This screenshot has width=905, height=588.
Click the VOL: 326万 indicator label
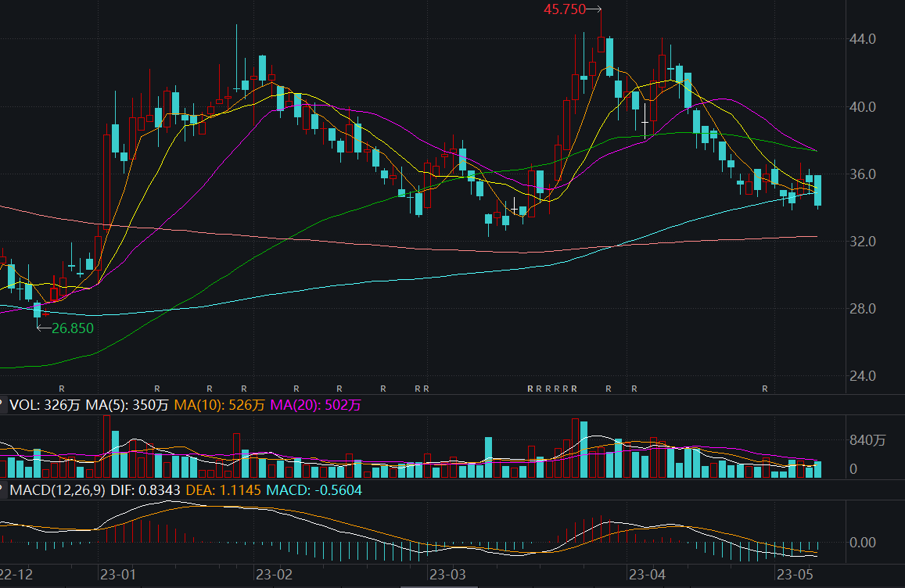45,405
